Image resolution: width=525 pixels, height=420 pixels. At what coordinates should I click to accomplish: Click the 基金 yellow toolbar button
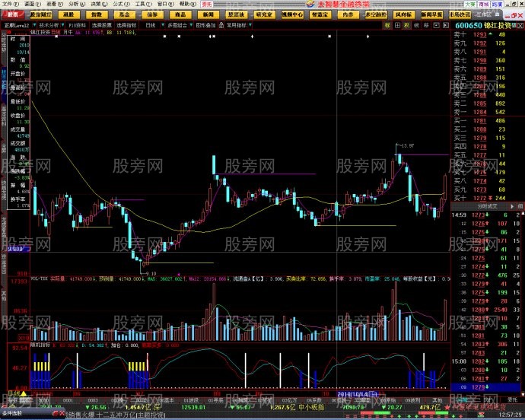(124, 14)
